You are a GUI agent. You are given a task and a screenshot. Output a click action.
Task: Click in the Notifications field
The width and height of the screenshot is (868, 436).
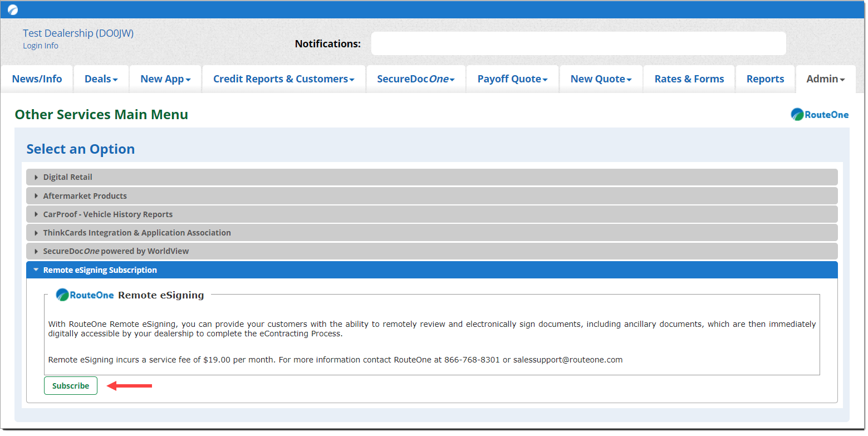[578, 43]
